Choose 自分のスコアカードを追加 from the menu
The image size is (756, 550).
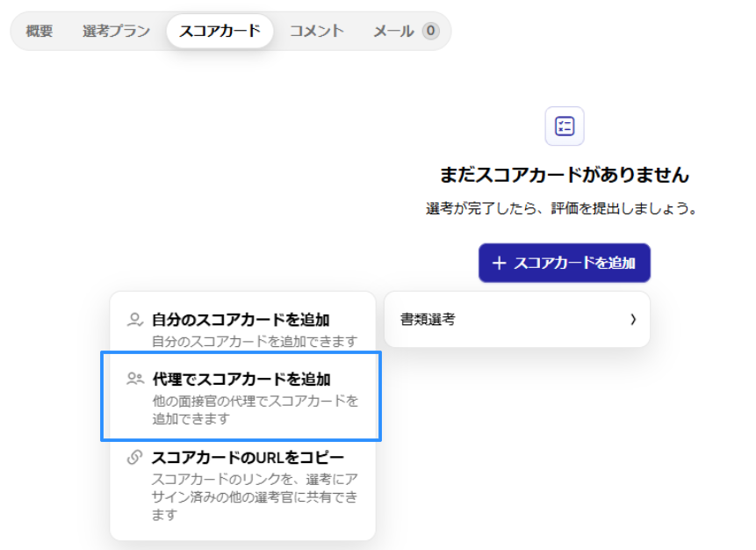[x=241, y=320]
